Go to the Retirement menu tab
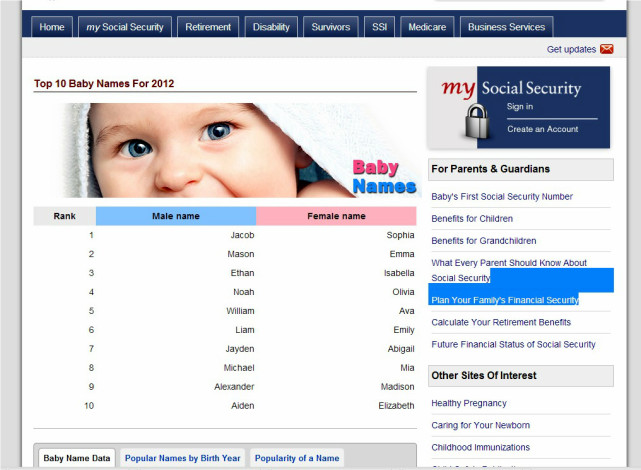 [208, 27]
